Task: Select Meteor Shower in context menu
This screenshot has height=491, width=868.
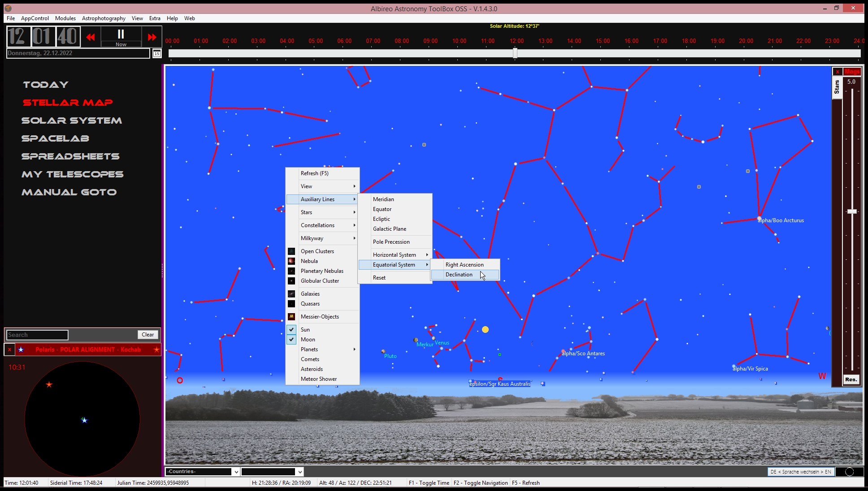Action: pyautogui.click(x=323, y=379)
